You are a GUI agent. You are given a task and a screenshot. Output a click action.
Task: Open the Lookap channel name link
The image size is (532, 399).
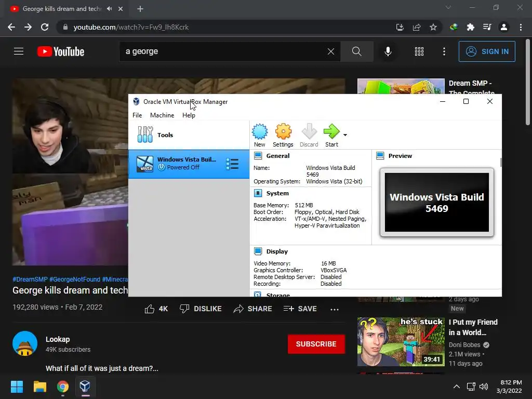point(58,339)
